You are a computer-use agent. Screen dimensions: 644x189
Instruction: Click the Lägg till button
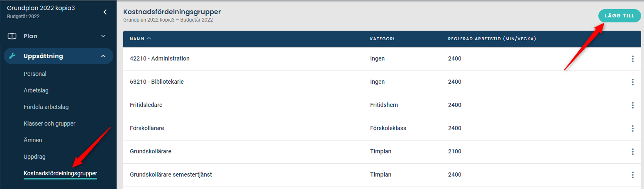(620, 16)
